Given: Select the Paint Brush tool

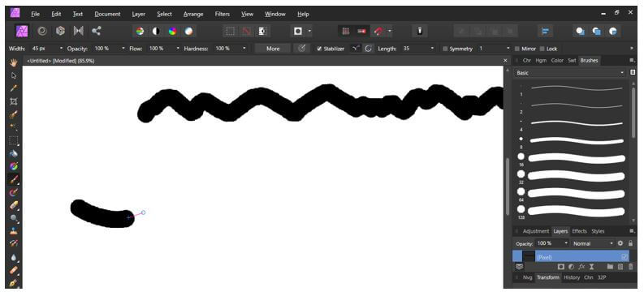Looking at the screenshot, I should click(x=14, y=179).
